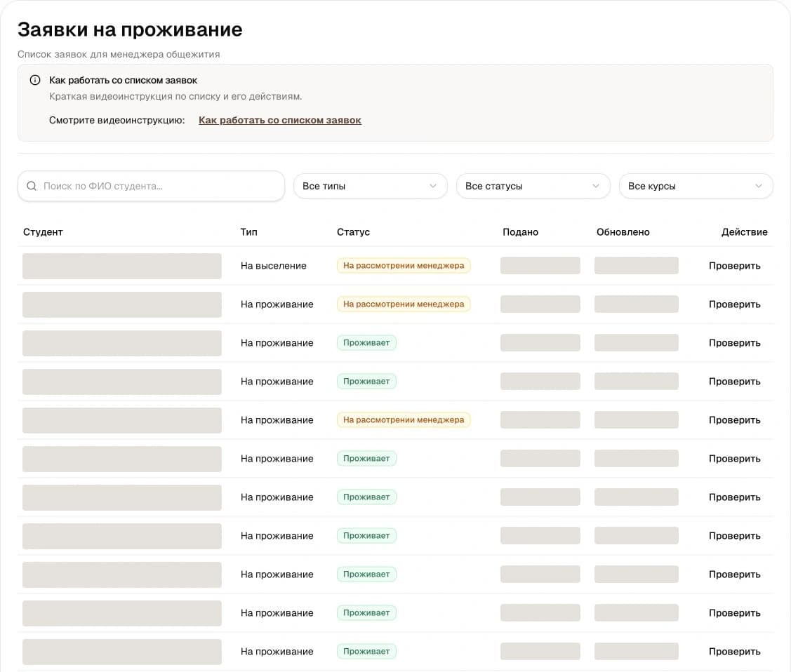This screenshot has height=672, width=791.
Task: Click 'Проверить' in the last visible row
Action: coord(734,652)
